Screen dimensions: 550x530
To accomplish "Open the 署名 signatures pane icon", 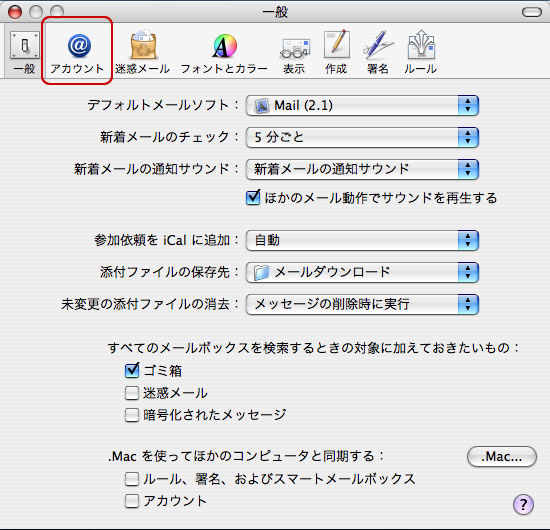I will point(378,53).
